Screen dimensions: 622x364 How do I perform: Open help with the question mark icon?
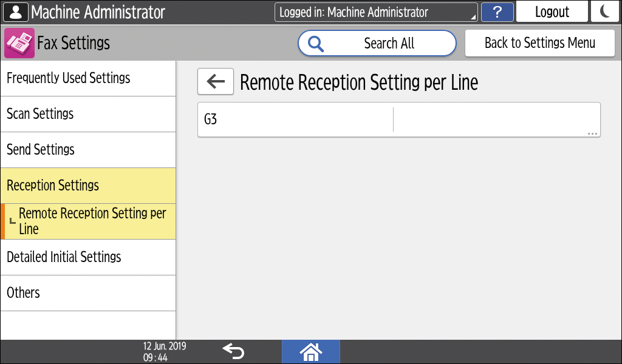tap(497, 12)
